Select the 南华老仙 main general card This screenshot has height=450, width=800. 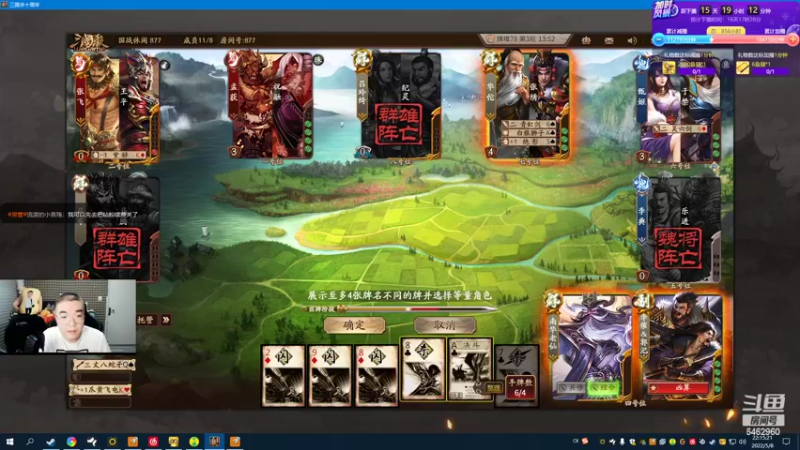pos(590,347)
